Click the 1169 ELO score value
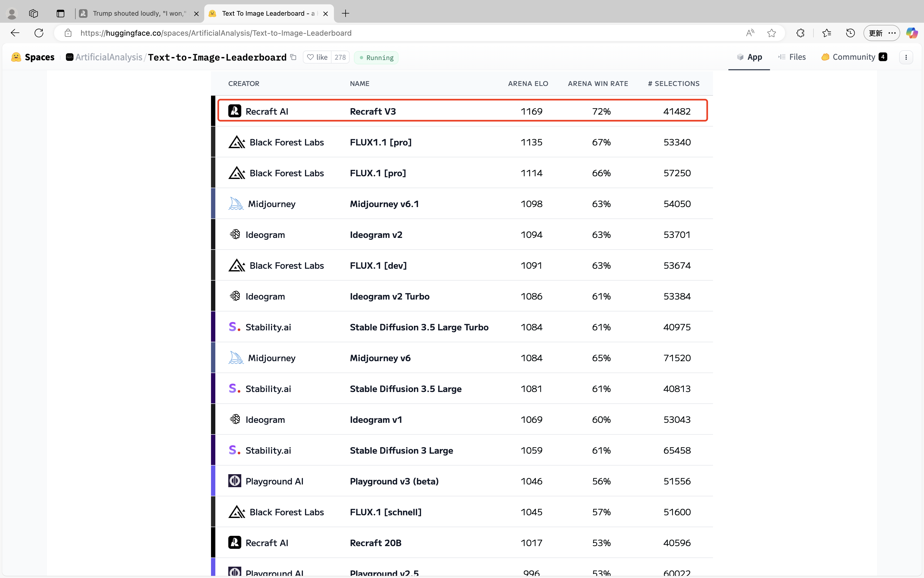 click(x=531, y=111)
